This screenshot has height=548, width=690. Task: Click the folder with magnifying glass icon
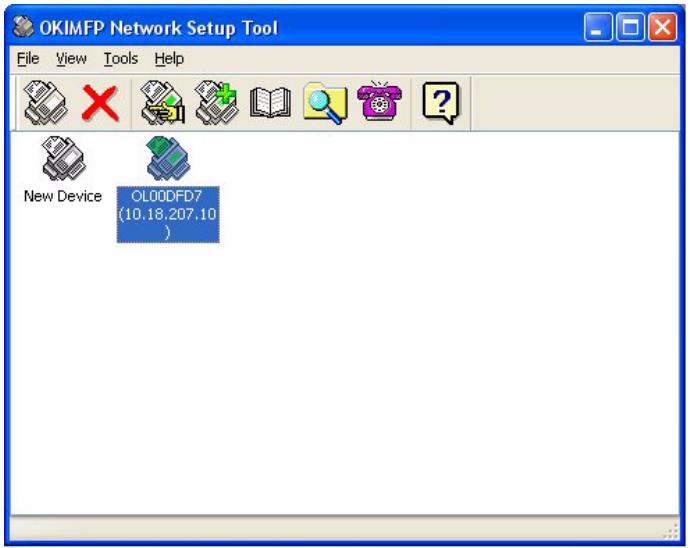tap(325, 103)
